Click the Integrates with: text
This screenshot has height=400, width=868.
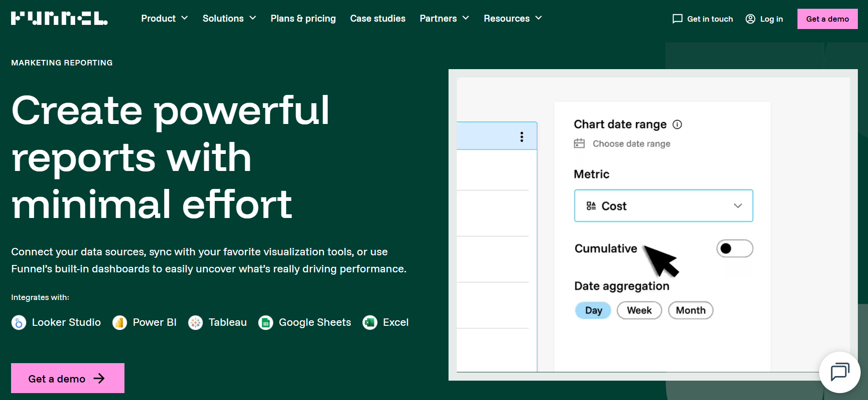[40, 297]
